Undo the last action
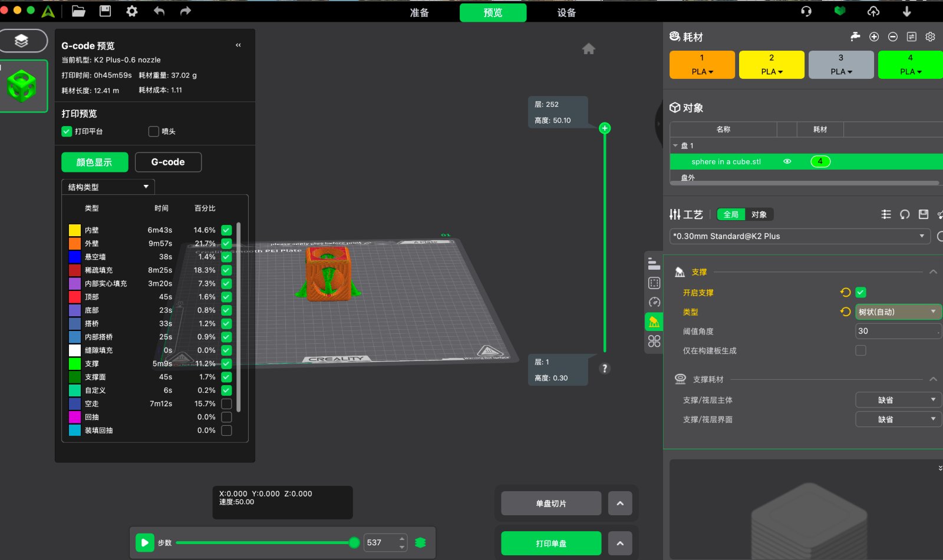Image resolution: width=943 pixels, height=560 pixels. (159, 11)
